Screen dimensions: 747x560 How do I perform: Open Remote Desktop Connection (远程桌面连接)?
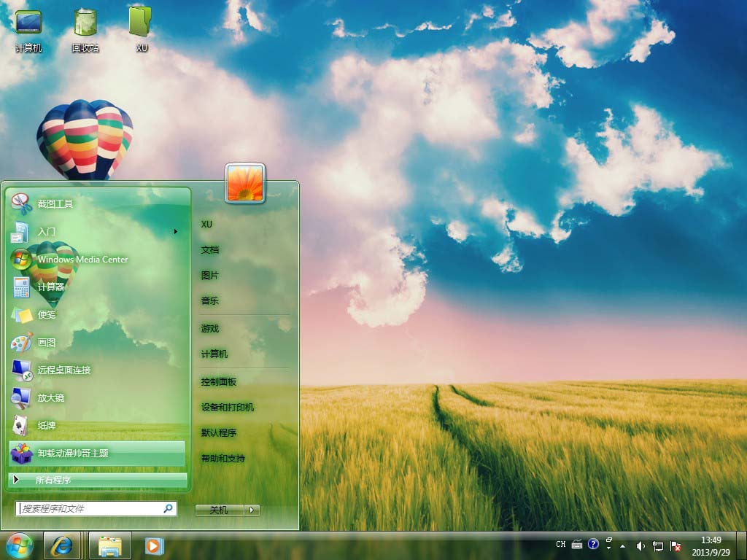(x=64, y=370)
